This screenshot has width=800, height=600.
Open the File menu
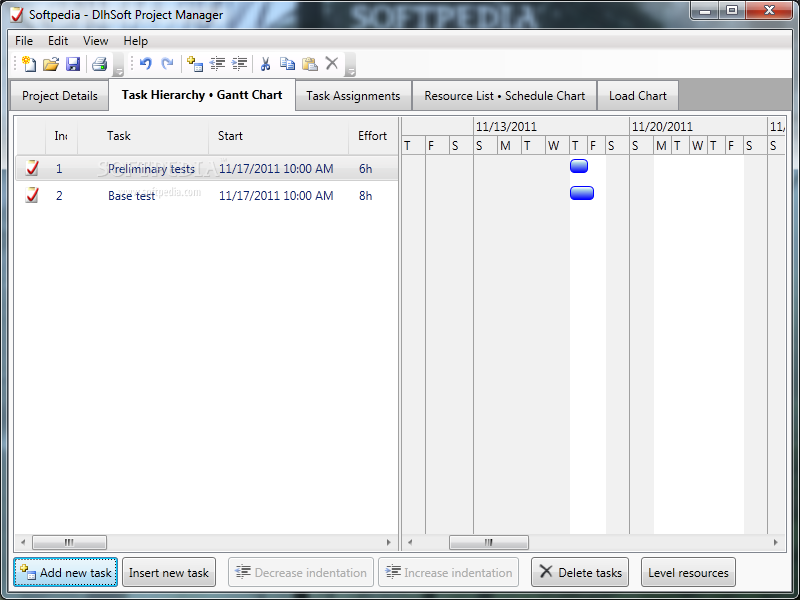[24, 41]
